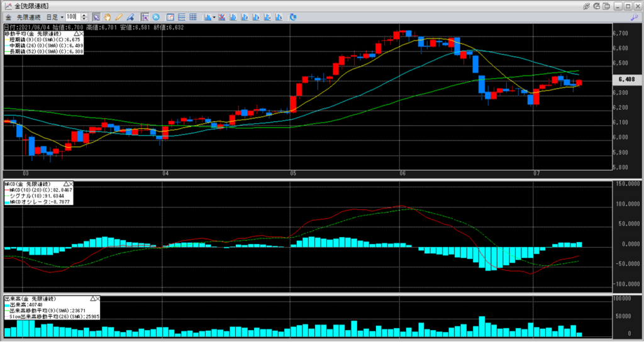The width and height of the screenshot is (644, 342).
Task: Click the blue reset refresh icon
Action: [293, 17]
